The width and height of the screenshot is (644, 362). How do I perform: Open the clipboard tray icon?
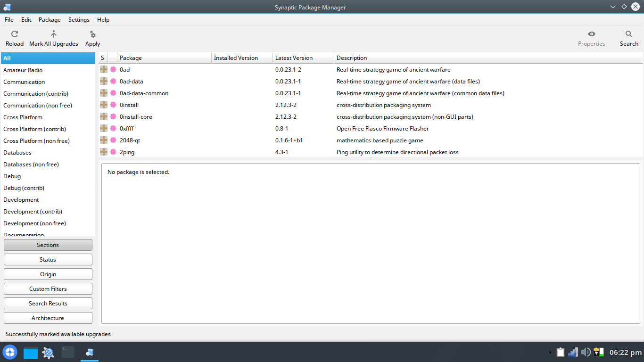[561, 352]
